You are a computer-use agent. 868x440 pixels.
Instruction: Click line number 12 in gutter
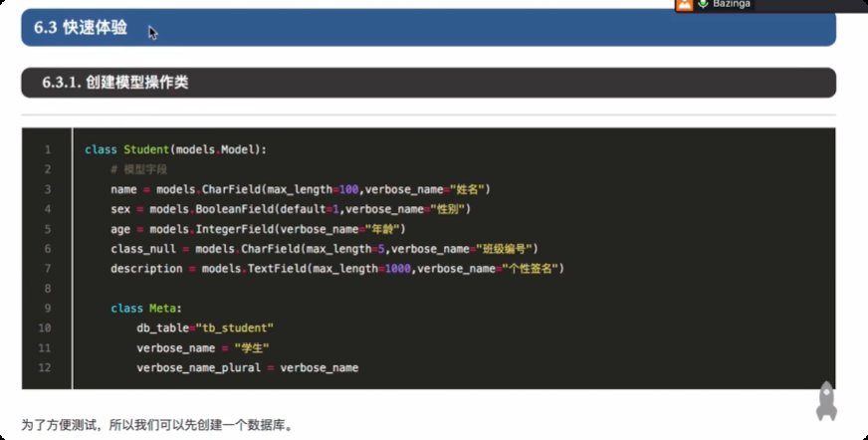pyautogui.click(x=45, y=367)
